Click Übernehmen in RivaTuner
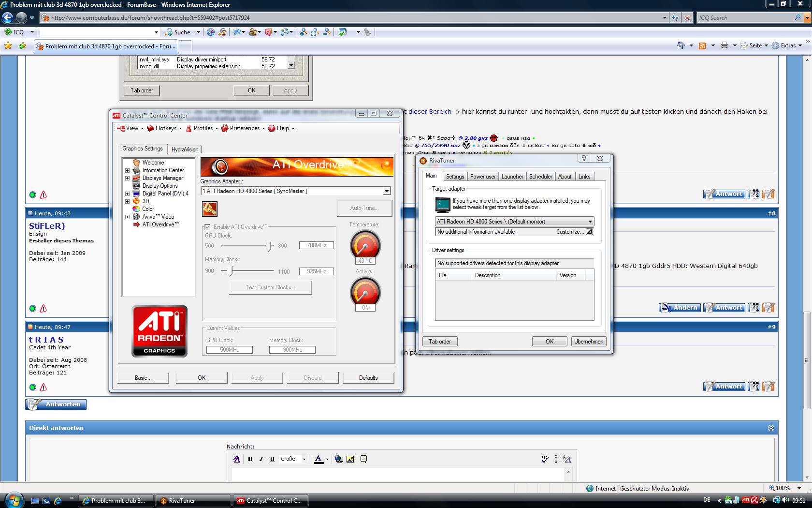Screen dimensions: 812x508 [589, 342]
